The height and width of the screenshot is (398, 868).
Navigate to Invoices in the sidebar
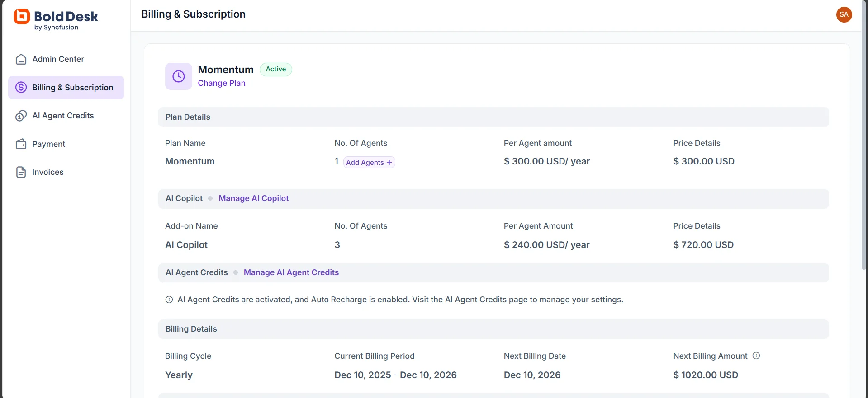[x=48, y=172]
